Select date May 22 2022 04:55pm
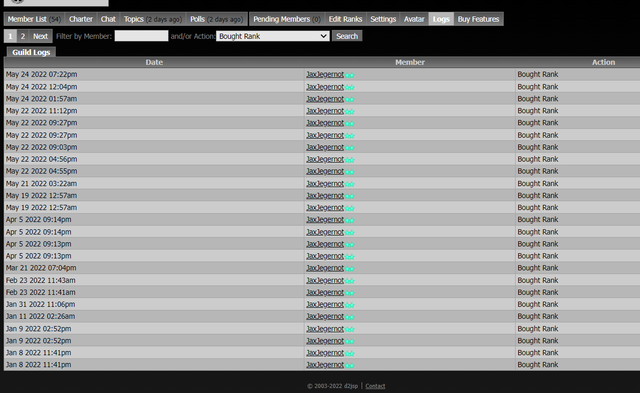640x393 pixels. [41, 171]
